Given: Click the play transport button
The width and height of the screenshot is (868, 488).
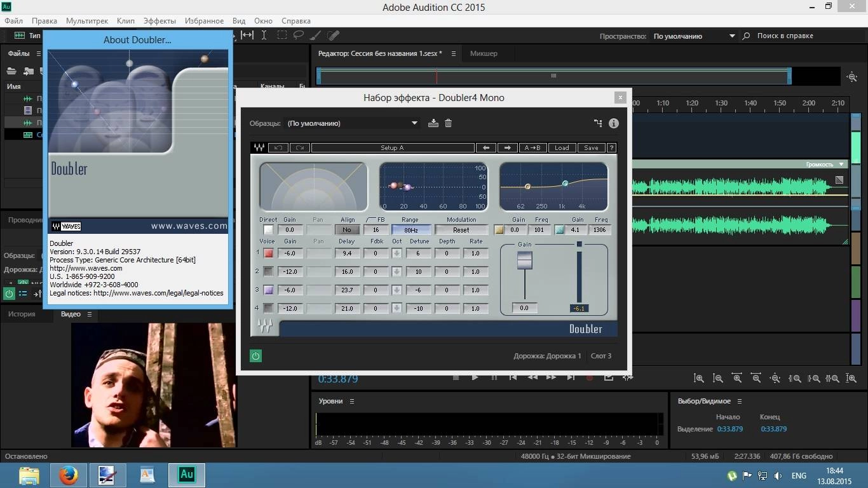Looking at the screenshot, I should coord(475,377).
